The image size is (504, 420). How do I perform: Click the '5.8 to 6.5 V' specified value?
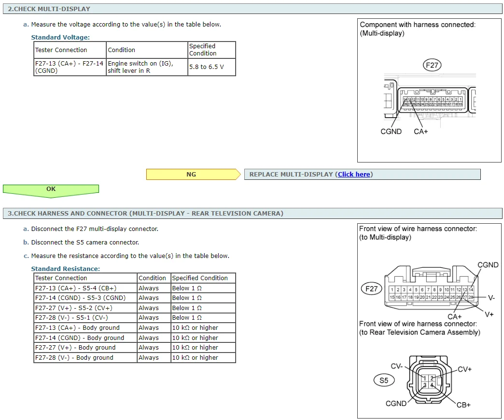point(207,67)
